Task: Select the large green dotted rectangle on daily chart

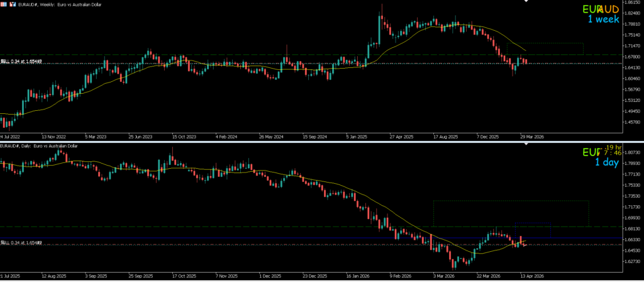Action: click(510, 201)
